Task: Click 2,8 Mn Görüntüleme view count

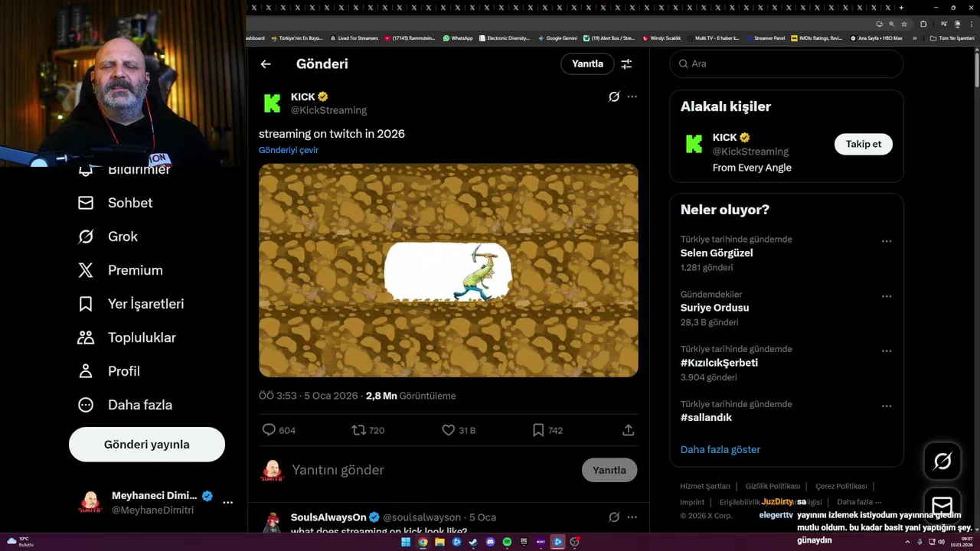Action: pyautogui.click(x=410, y=396)
